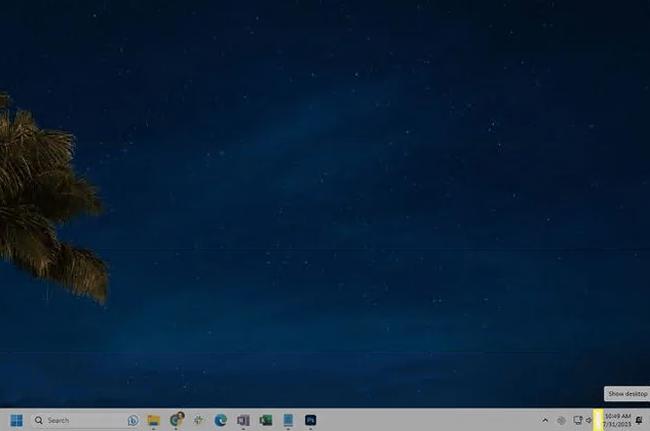This screenshot has width=650, height=431.
Task: Open OneNote from the taskbar
Action: 243,420
